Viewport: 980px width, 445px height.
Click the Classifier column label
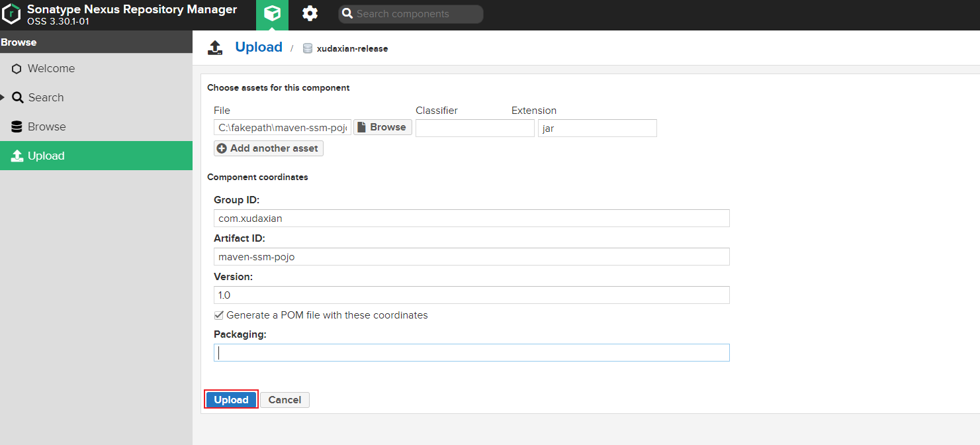(x=437, y=111)
